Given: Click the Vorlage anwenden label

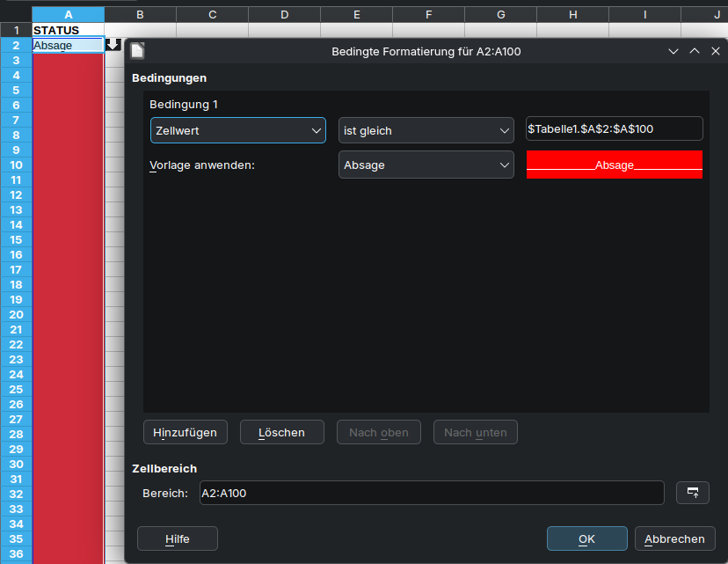Looking at the screenshot, I should click(x=202, y=165).
